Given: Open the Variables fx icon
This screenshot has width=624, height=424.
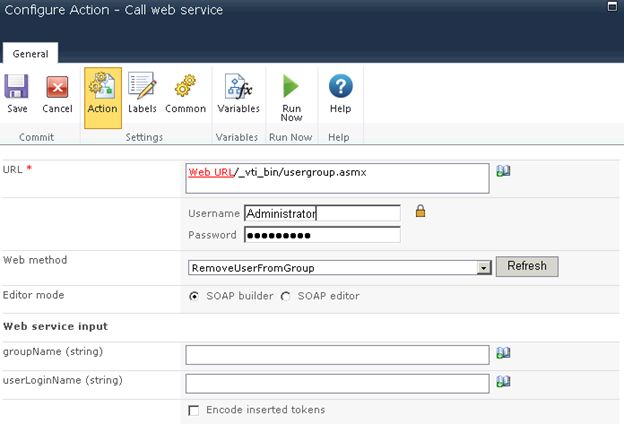Looking at the screenshot, I should point(238,86).
